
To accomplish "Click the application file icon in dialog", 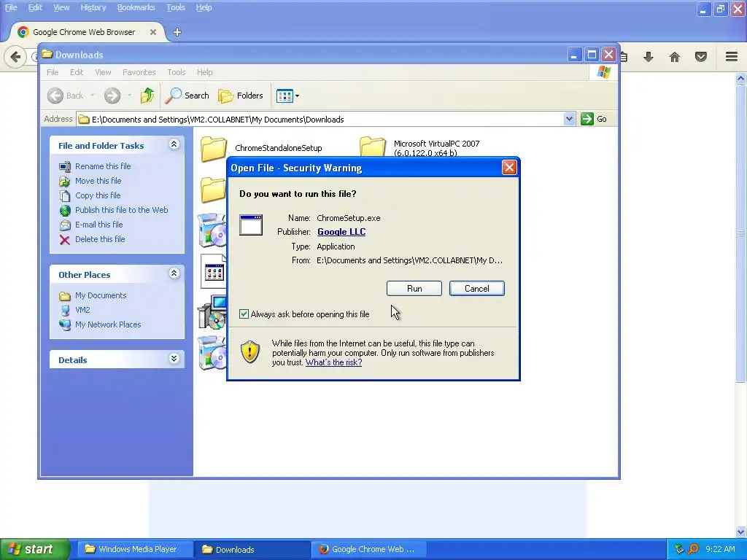I will tap(251, 225).
